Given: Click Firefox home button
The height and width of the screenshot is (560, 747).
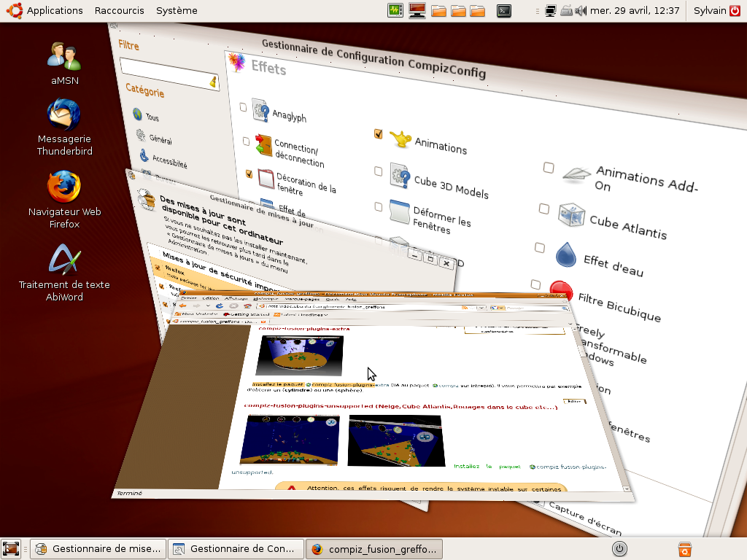Looking at the screenshot, I should click(x=247, y=306).
